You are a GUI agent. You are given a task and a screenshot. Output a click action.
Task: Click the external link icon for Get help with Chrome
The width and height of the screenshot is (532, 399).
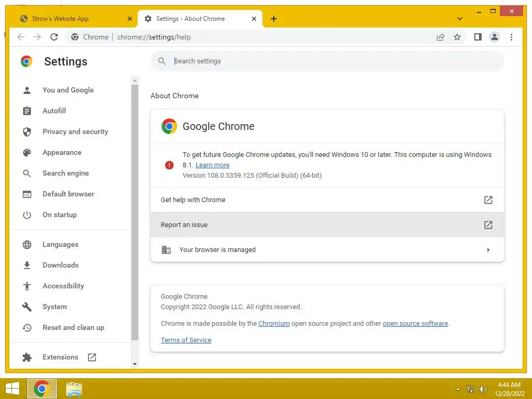coord(488,200)
